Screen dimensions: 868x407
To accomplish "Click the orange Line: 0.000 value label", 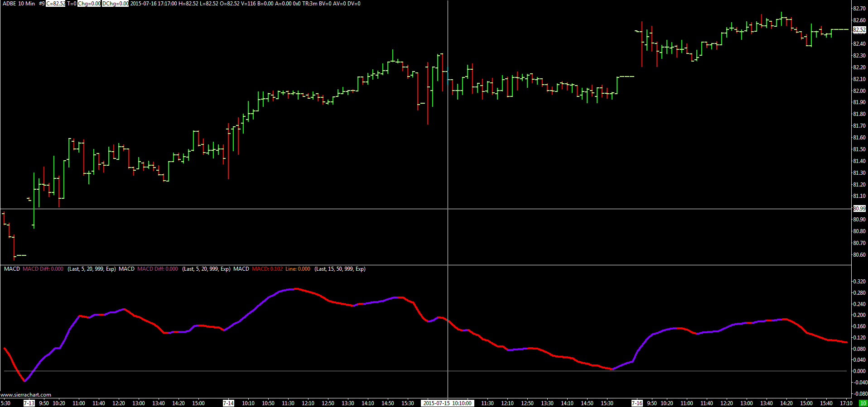I will tap(298, 269).
